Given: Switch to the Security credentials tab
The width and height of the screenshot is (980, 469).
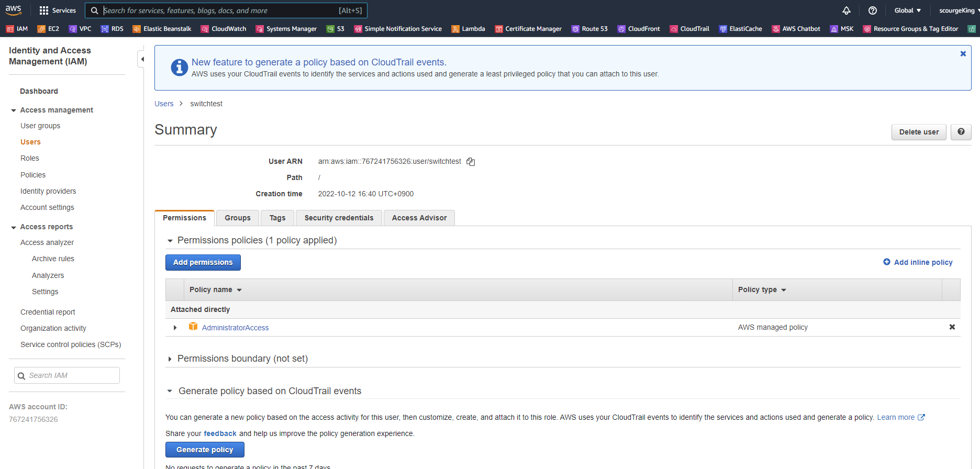Looking at the screenshot, I should point(339,218).
